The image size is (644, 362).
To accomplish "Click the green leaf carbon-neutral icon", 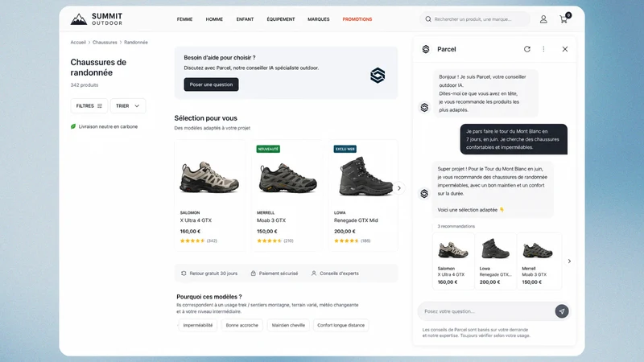I will point(73,126).
